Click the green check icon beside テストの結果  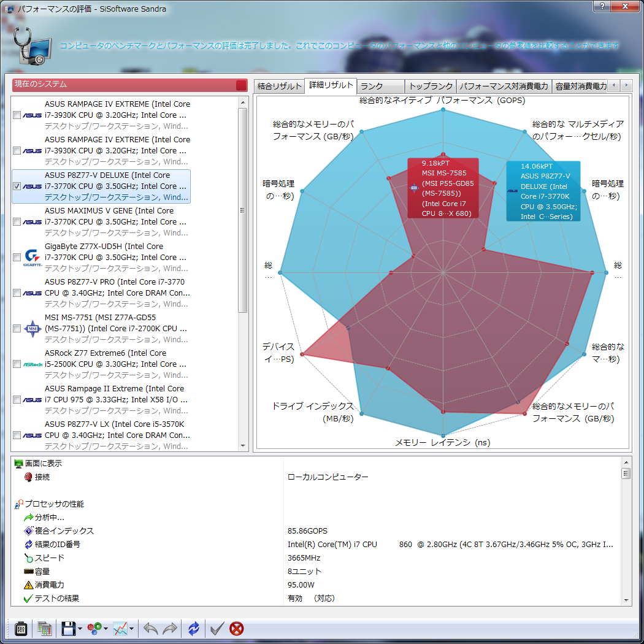tap(28, 599)
